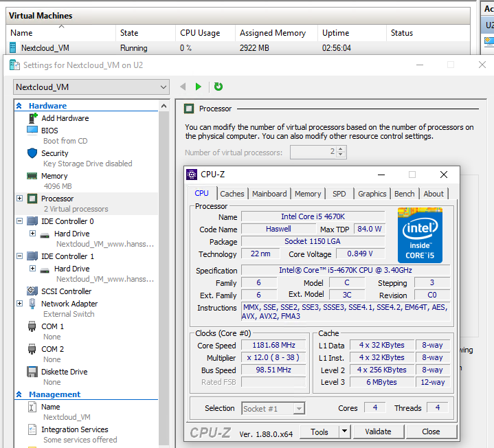The image size is (494, 448).
Task: Increase the number of virtual processors
Action: 340,149
